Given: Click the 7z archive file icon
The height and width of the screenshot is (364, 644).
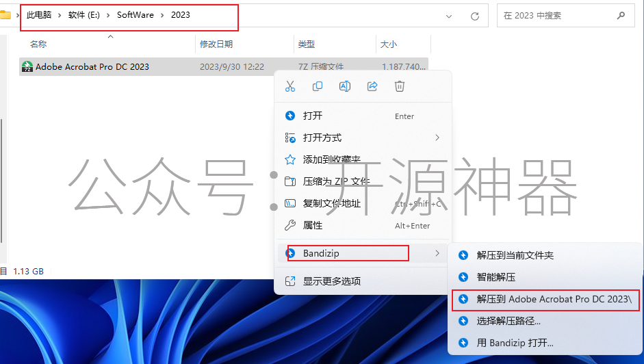Looking at the screenshot, I should click(27, 66).
